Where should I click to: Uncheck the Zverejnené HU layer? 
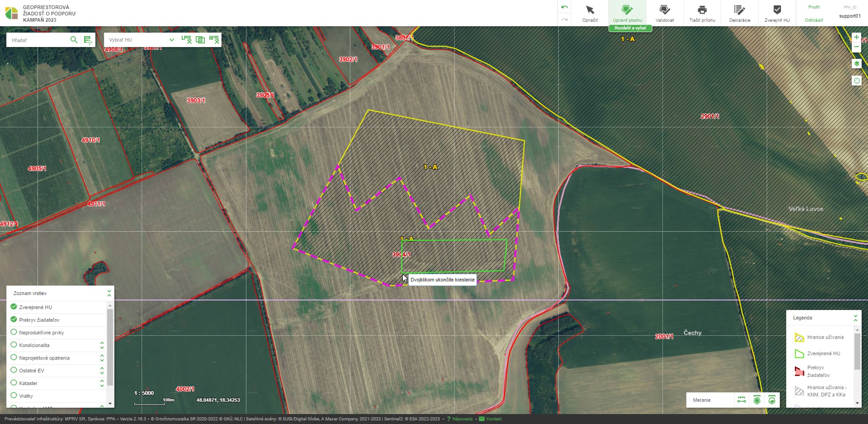14,307
